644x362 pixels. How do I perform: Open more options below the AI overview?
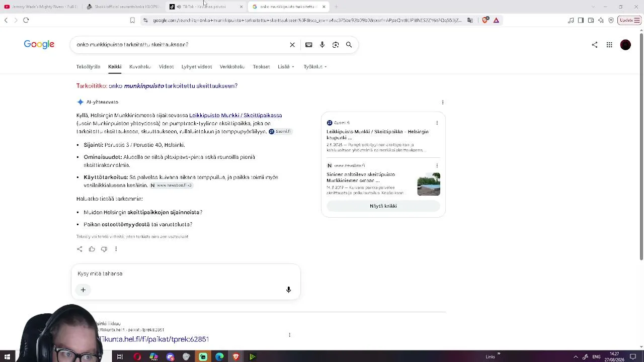116,249
